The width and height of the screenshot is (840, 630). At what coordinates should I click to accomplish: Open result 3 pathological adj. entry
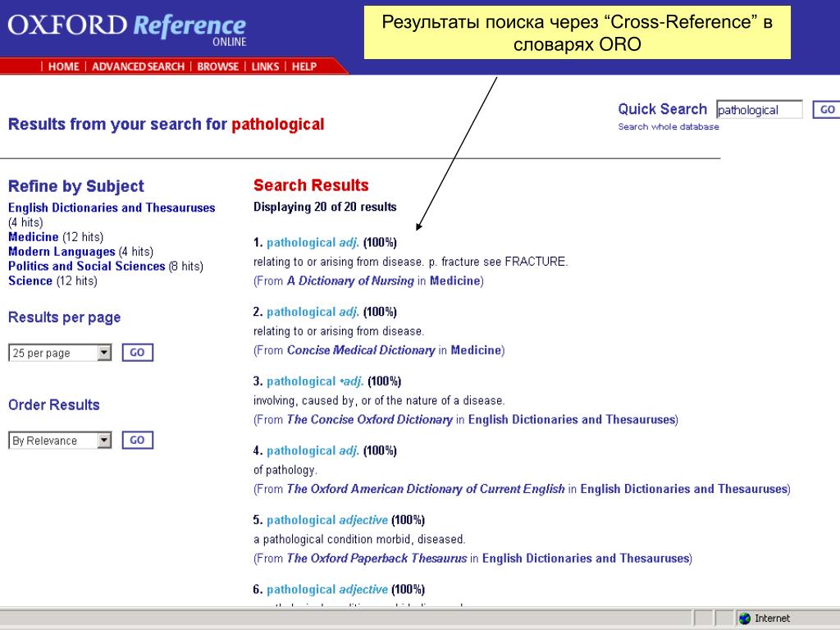tap(315, 381)
